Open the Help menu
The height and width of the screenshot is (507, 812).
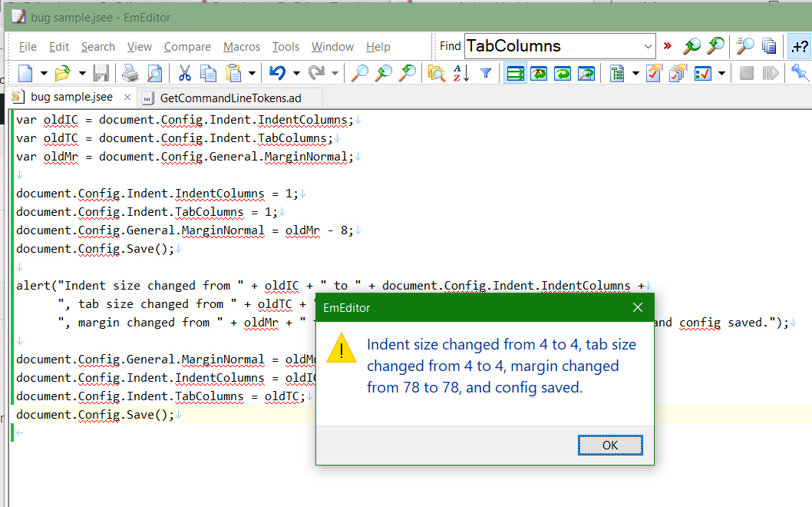pyautogui.click(x=378, y=47)
